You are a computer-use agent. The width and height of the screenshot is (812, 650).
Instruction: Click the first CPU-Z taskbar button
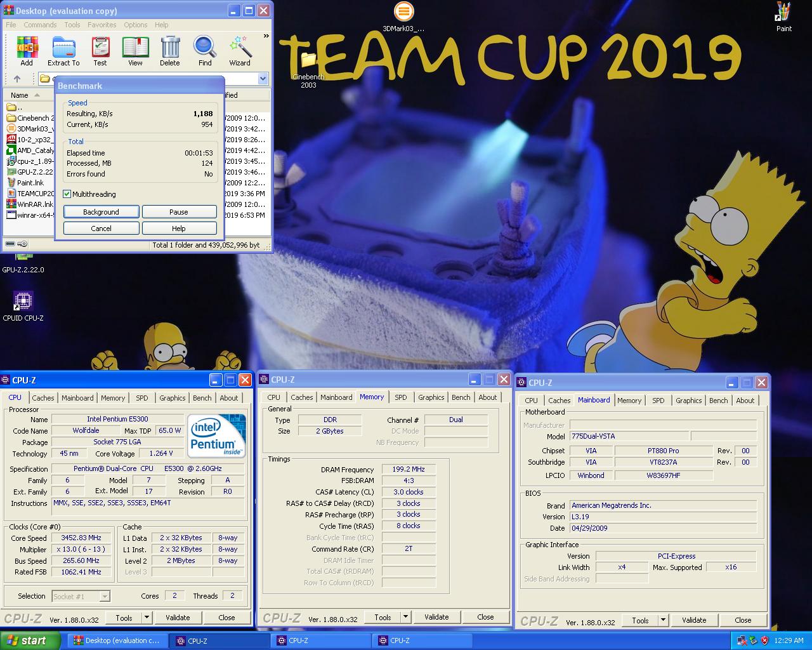coord(220,641)
